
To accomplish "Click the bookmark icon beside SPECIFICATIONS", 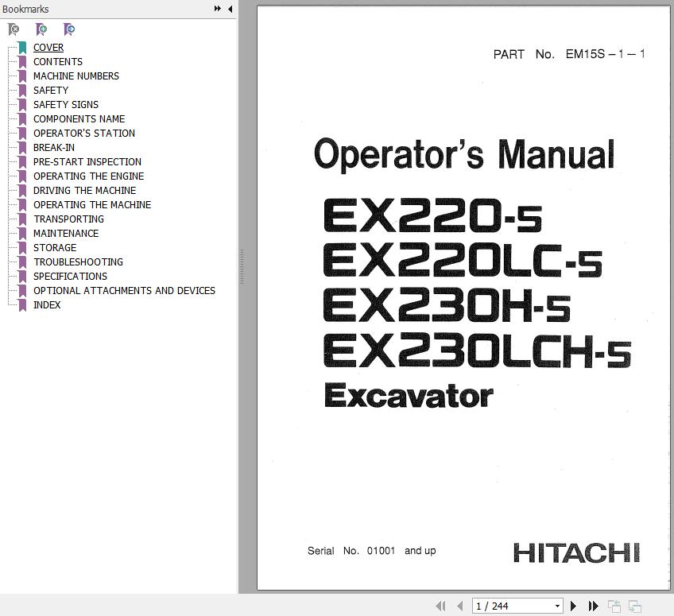I will tap(22, 276).
